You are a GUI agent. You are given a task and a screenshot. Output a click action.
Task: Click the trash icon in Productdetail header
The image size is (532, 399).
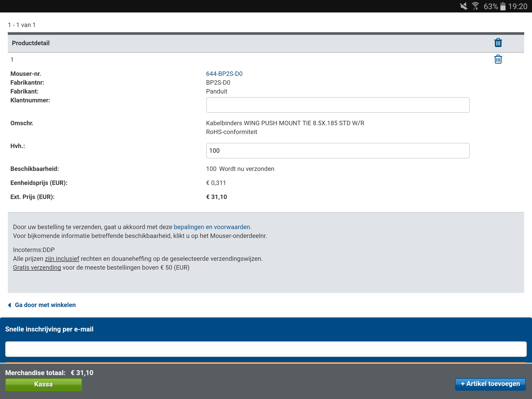pos(498,43)
